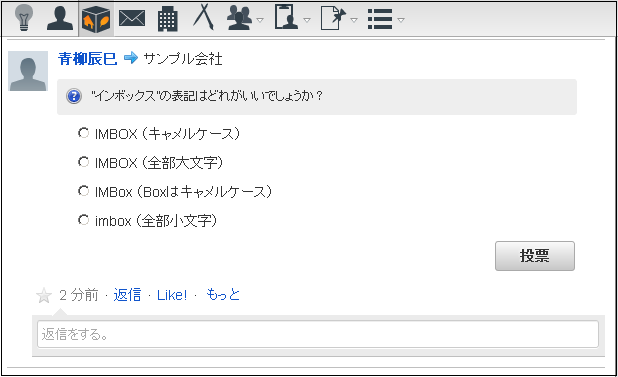Open the building company icon

168,19
